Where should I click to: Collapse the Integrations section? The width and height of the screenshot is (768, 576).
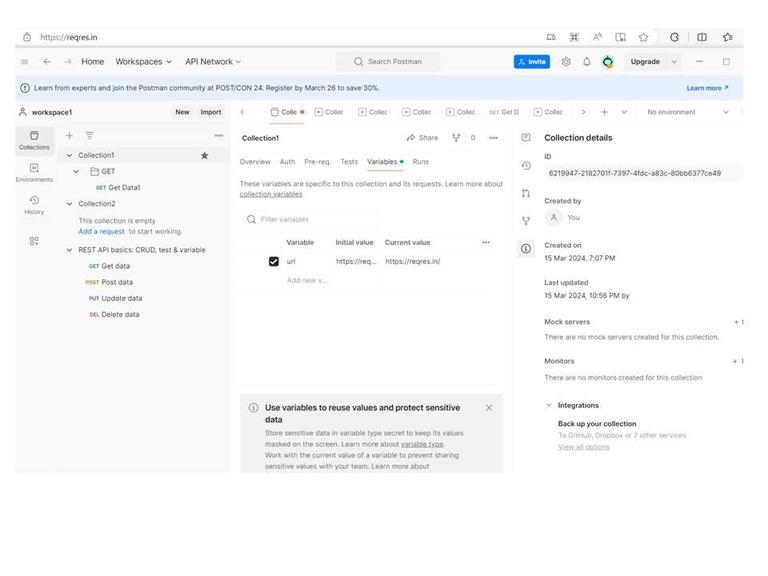(549, 406)
